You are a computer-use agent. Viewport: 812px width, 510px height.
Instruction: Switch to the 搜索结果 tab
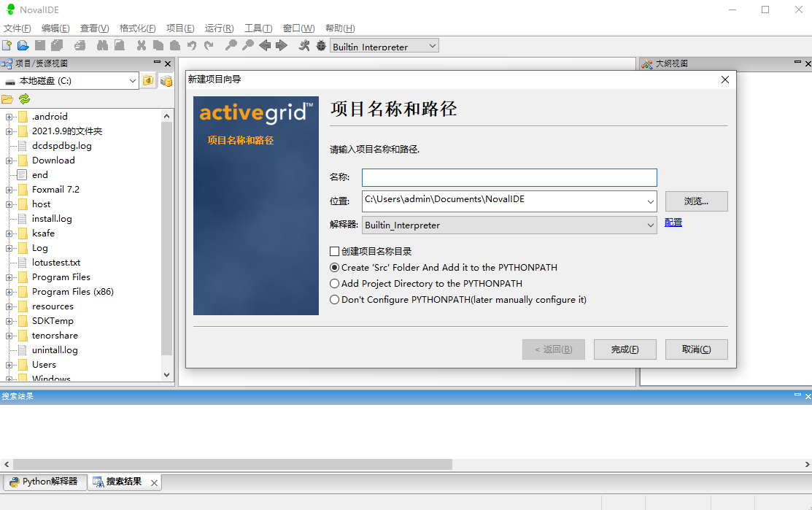pyautogui.click(x=124, y=482)
